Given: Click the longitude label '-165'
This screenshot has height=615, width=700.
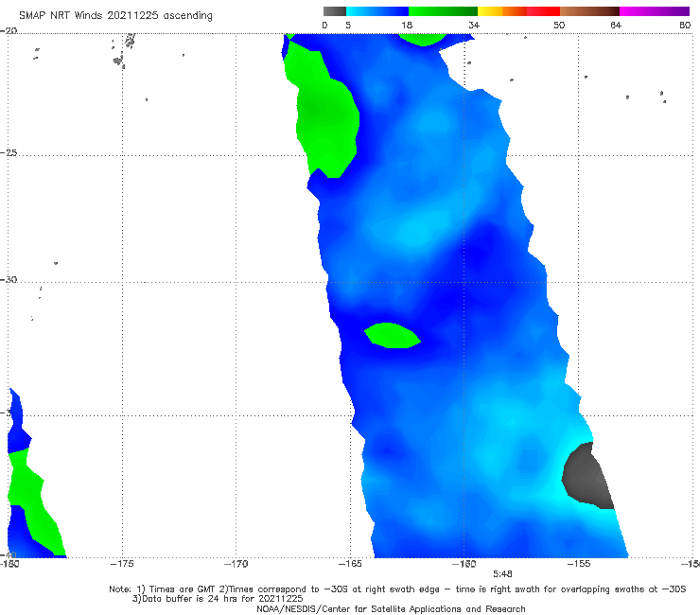Looking at the screenshot, I should pyautogui.click(x=350, y=564).
